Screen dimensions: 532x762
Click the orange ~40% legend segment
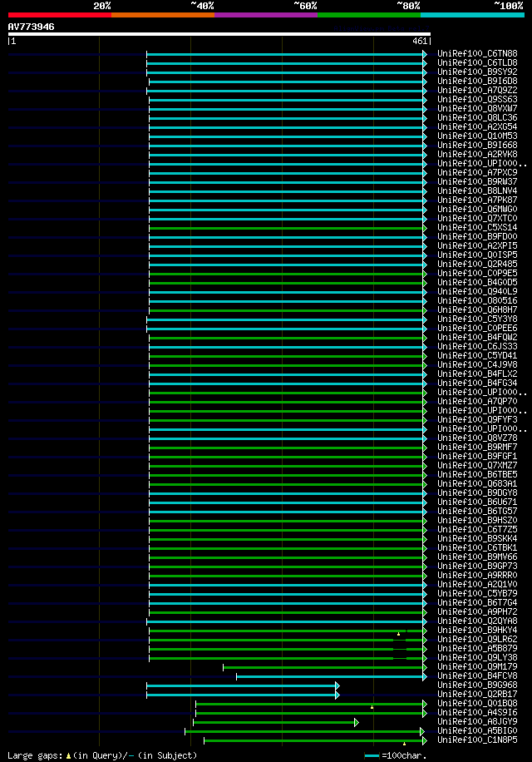click(x=163, y=15)
